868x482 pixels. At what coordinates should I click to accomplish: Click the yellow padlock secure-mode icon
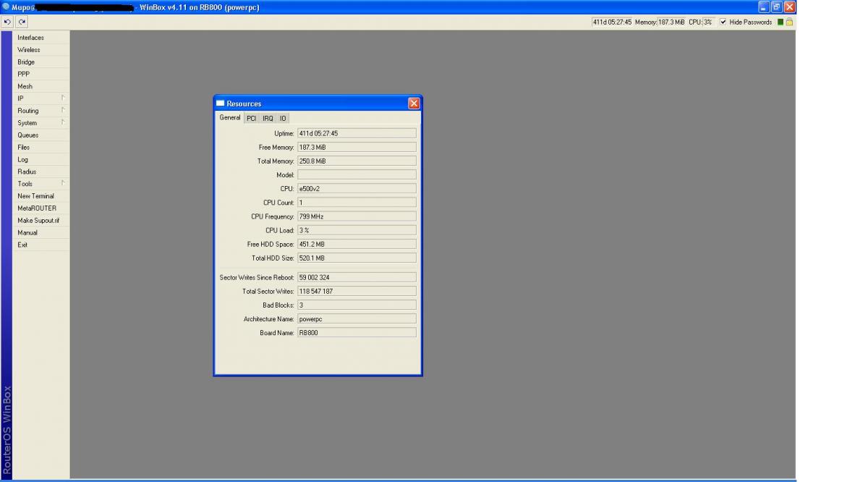click(789, 22)
